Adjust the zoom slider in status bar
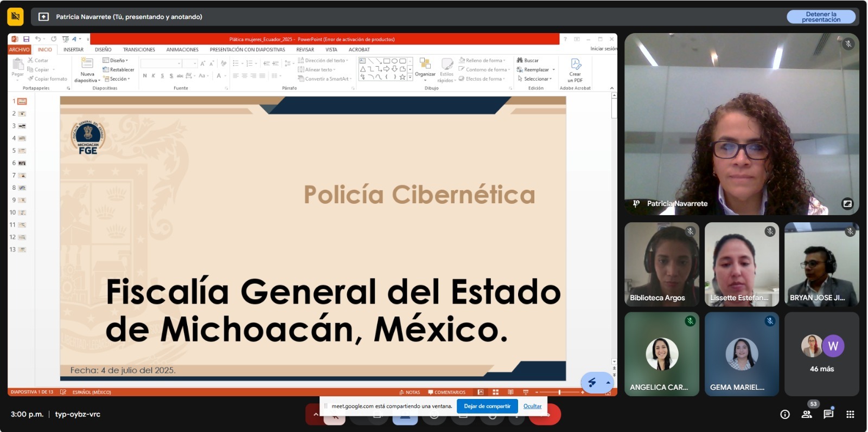Image resolution: width=868 pixels, height=432 pixels. click(559, 392)
